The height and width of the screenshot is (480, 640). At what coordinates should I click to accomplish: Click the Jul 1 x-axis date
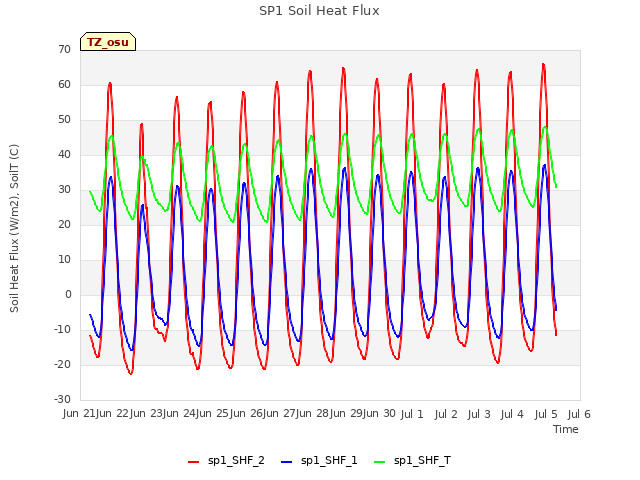pos(412,415)
